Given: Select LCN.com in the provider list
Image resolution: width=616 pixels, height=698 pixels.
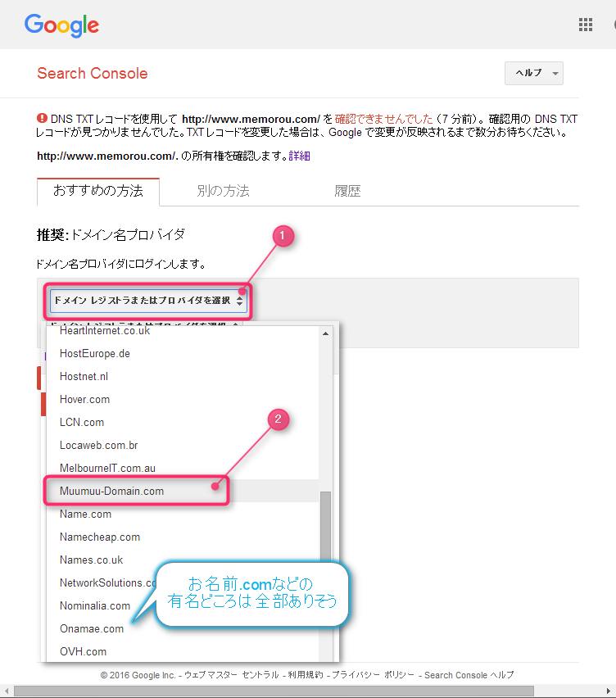Looking at the screenshot, I should tap(183, 422).
